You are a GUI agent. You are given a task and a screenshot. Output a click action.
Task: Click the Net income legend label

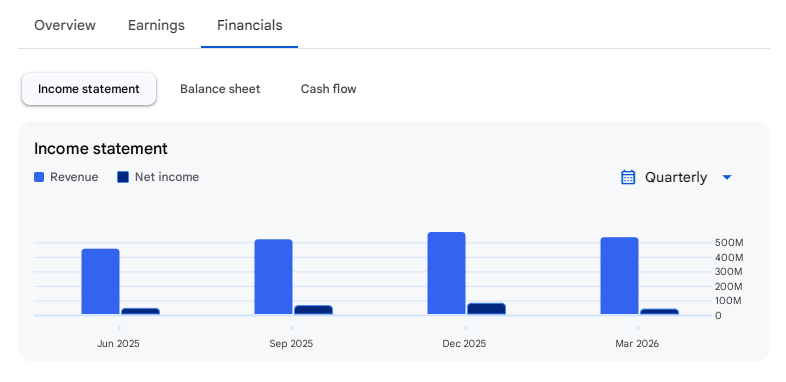(167, 177)
